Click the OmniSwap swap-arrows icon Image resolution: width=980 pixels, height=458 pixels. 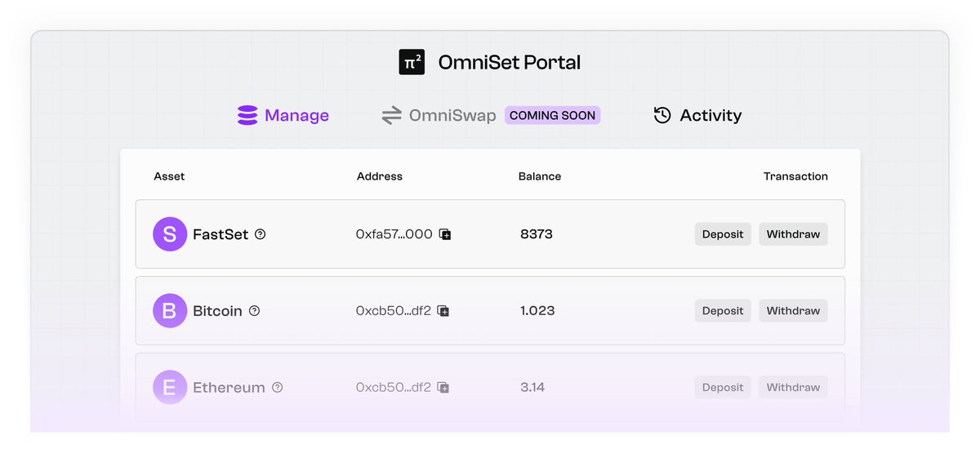(392, 115)
